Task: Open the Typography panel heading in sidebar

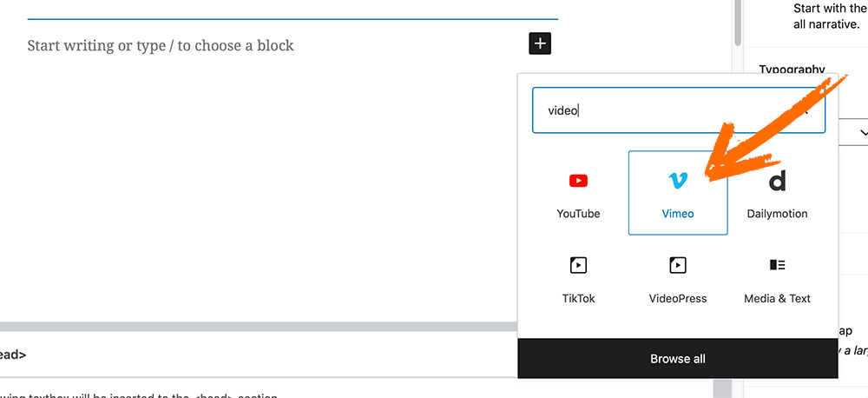Action: pos(792,70)
